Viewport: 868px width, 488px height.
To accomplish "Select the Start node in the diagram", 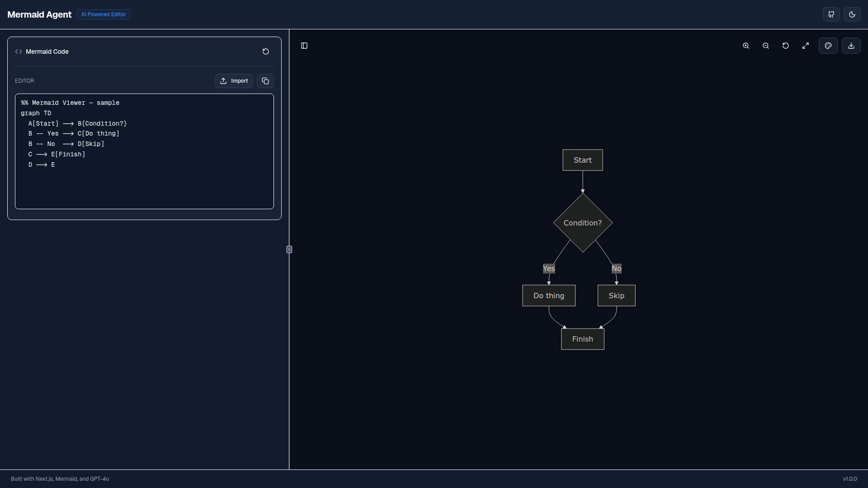I will point(583,160).
